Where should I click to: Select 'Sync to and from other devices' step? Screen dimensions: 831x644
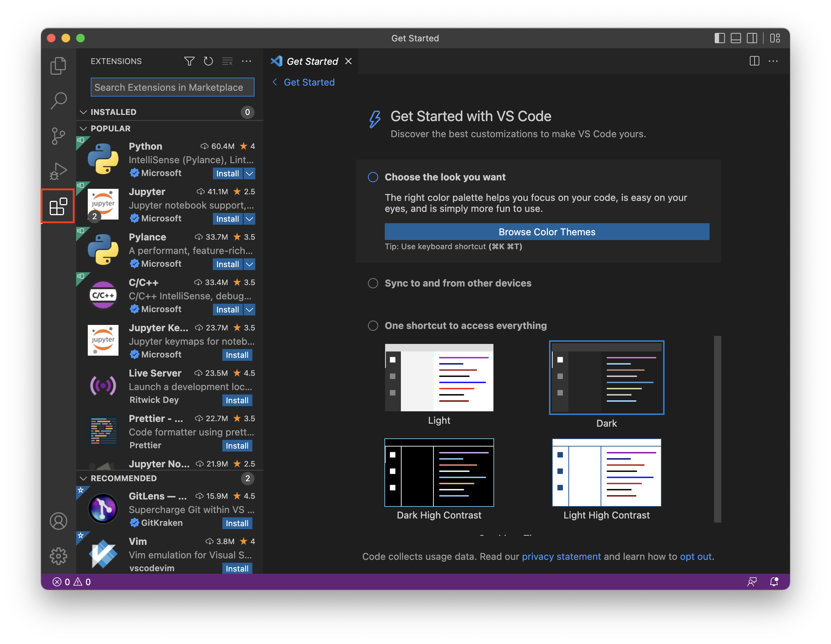(x=373, y=283)
